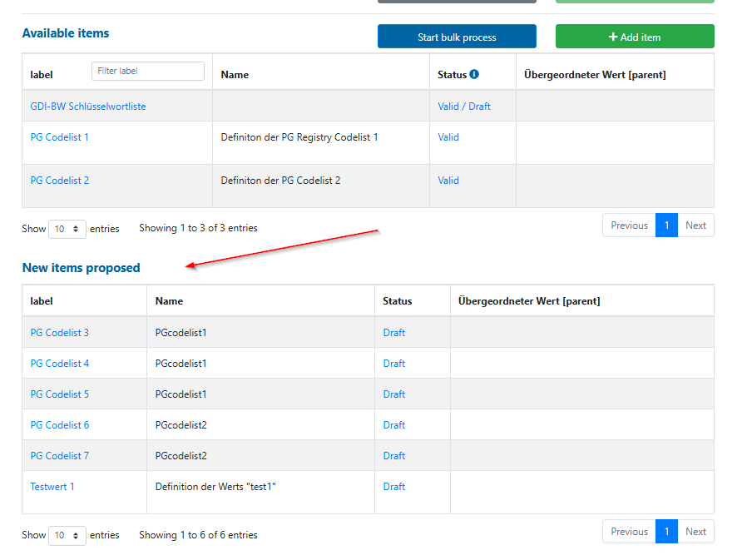Click Valid / Draft status link
Screen dimensions: 752x560
(464, 107)
